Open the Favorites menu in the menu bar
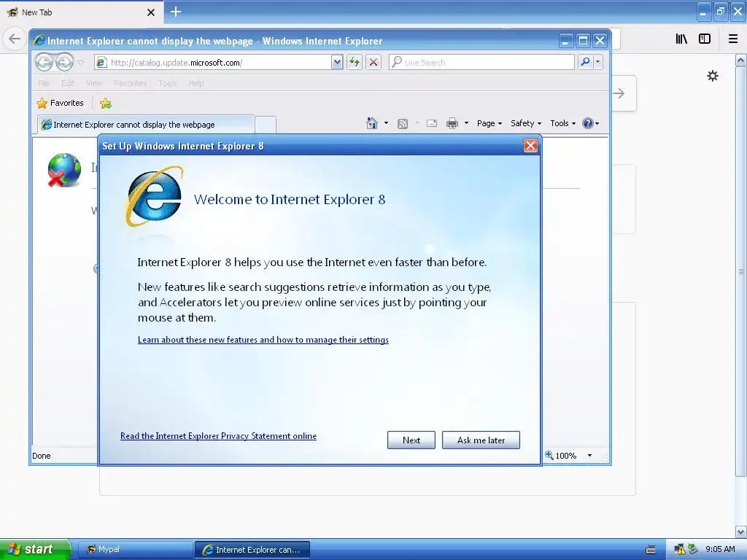This screenshot has height=560, width=747. point(130,83)
